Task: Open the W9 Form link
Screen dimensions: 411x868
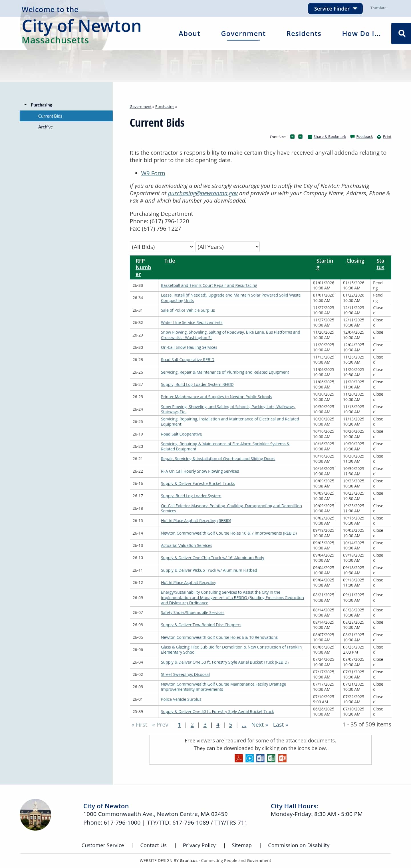Action: [x=153, y=173]
